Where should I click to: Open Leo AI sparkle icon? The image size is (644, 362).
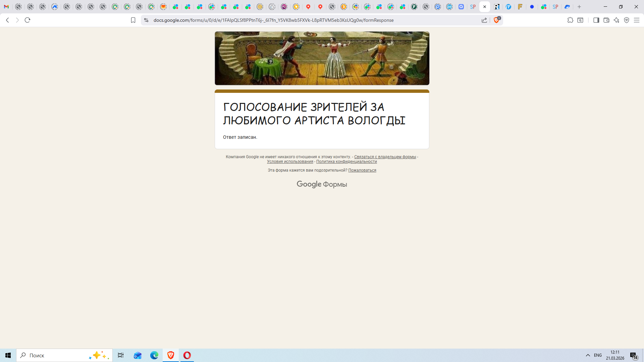pyautogui.click(x=616, y=20)
